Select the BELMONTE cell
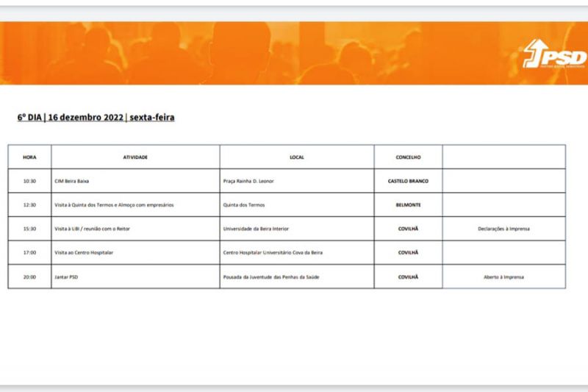588x392 pixels. [408, 204]
